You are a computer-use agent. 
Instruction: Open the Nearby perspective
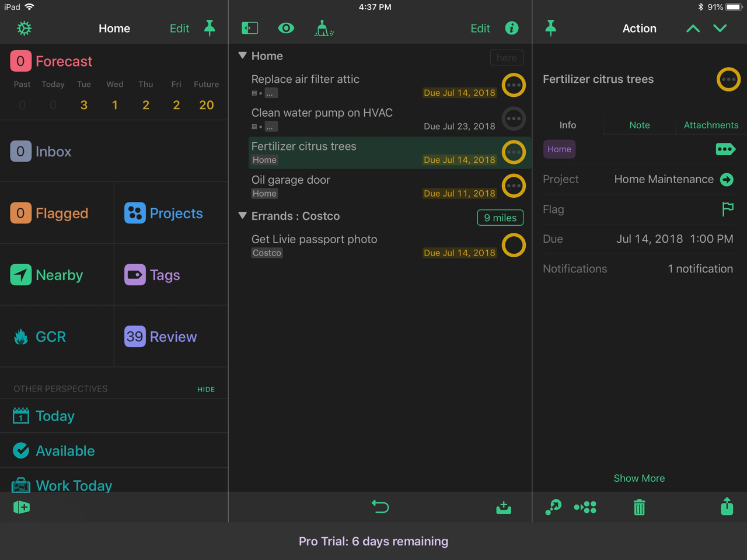coord(47,275)
